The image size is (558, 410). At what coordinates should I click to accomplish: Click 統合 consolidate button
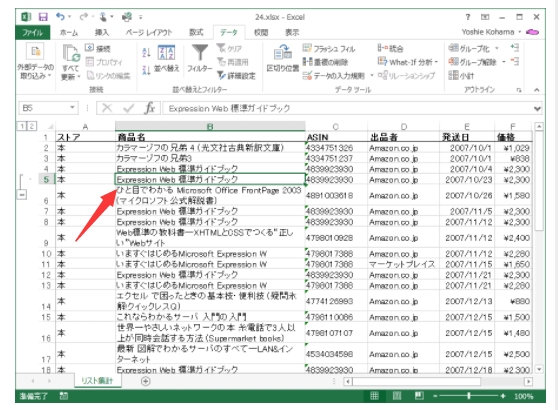pyautogui.click(x=390, y=48)
